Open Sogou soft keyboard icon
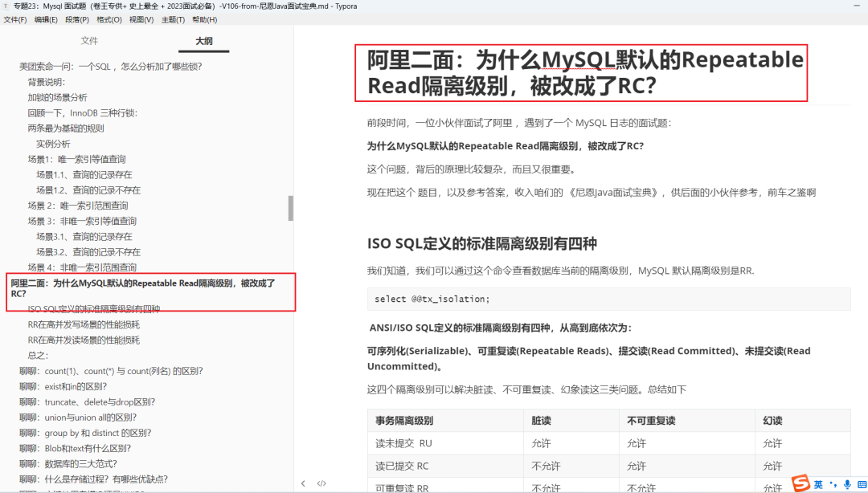 862,485
